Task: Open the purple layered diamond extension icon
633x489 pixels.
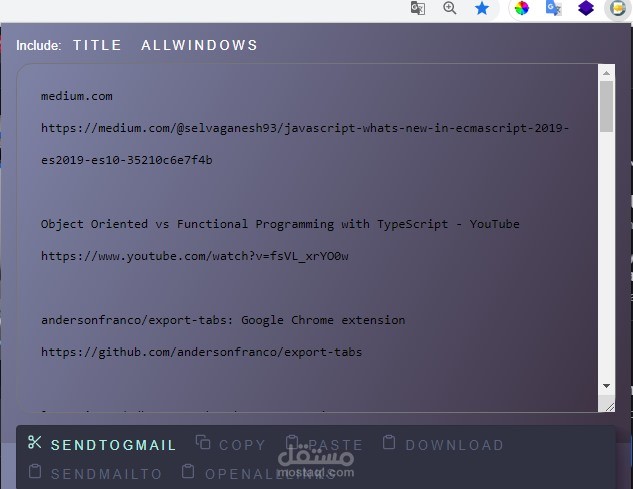Action: [586, 8]
